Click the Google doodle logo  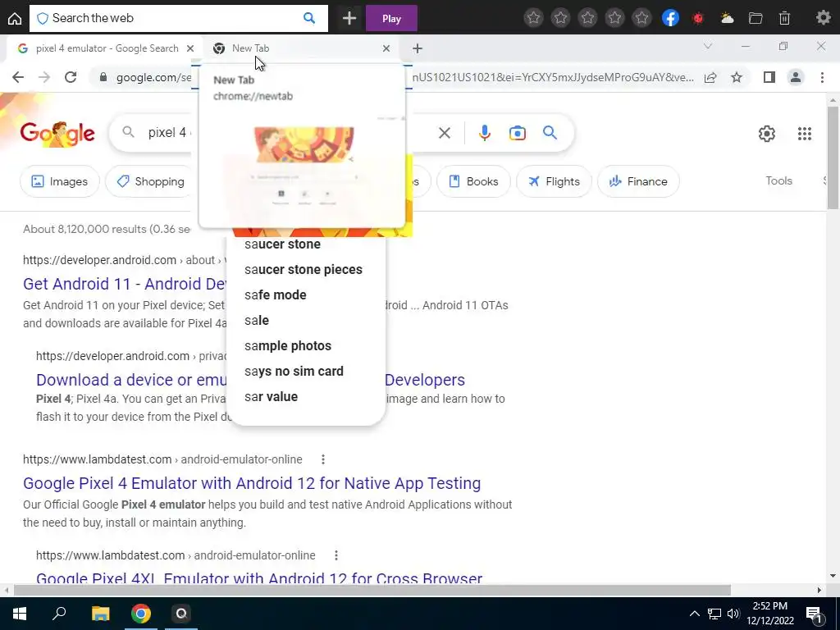click(x=57, y=134)
